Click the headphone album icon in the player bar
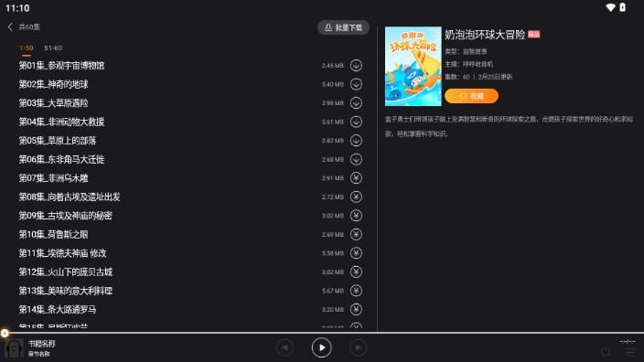This screenshot has height=362, width=644. point(14,348)
